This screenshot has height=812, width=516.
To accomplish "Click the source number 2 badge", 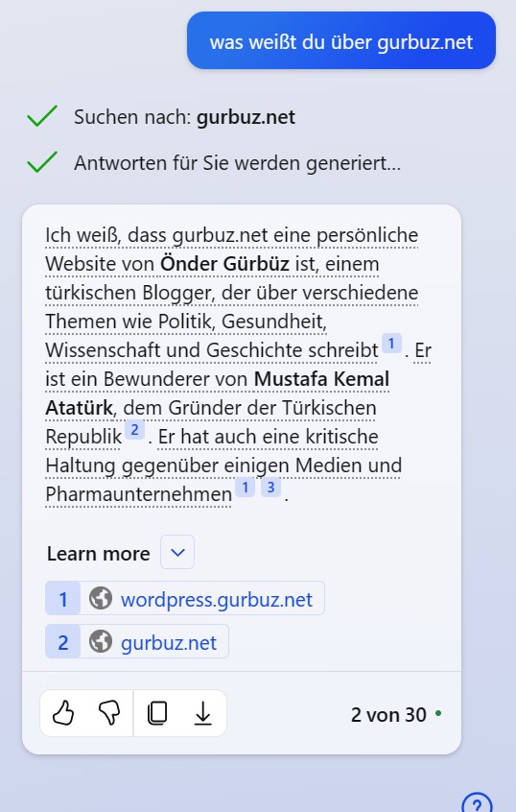I will (x=62, y=641).
